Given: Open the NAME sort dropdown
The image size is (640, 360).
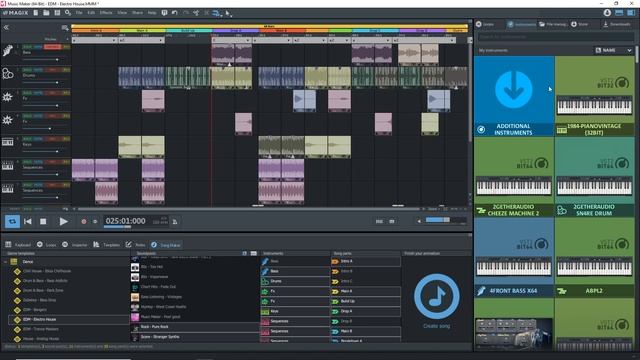Looking at the screenshot, I should click(x=613, y=50).
